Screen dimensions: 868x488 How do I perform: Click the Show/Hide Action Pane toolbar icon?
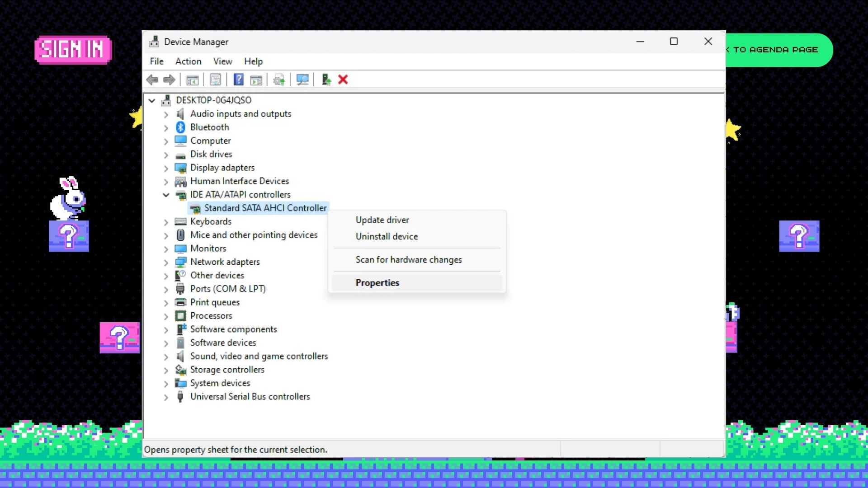256,80
